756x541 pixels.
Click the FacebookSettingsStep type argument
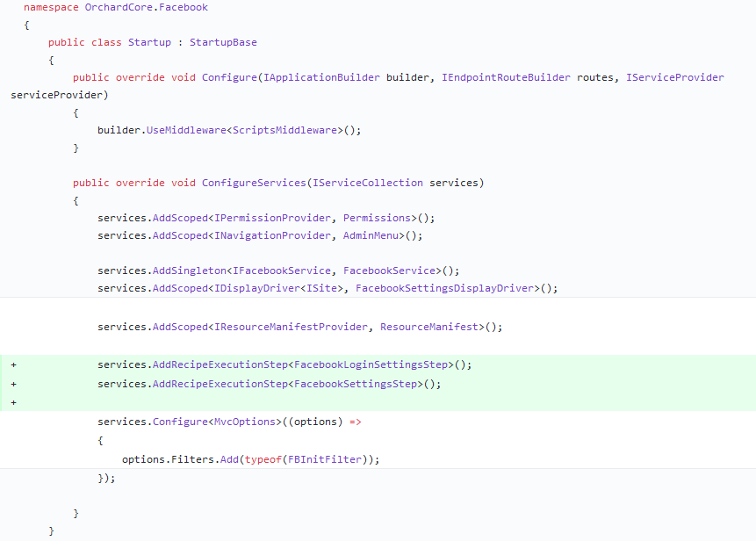point(356,384)
